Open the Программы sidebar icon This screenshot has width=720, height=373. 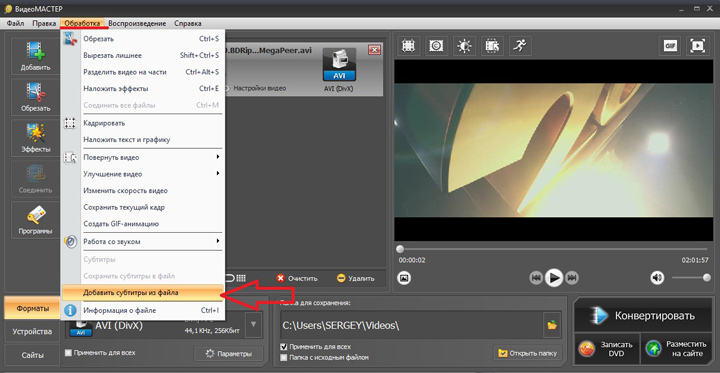(35, 220)
